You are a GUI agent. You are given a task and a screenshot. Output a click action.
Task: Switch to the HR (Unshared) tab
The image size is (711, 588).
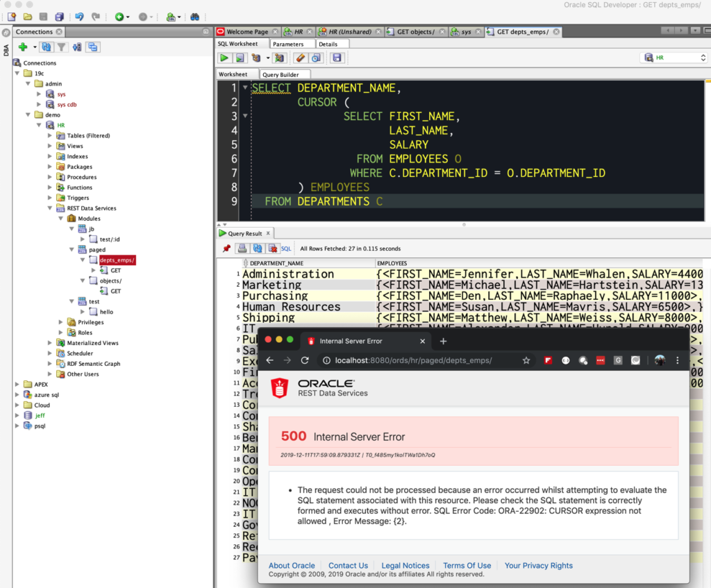coord(350,32)
